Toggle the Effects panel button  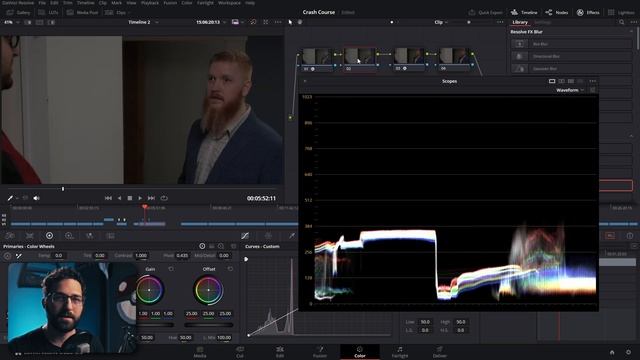pos(588,13)
